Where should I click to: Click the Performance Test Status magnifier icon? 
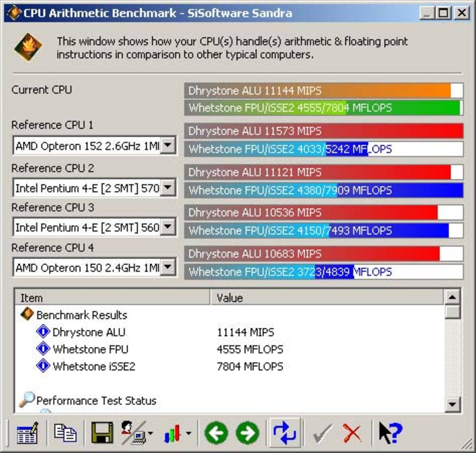tap(27, 400)
